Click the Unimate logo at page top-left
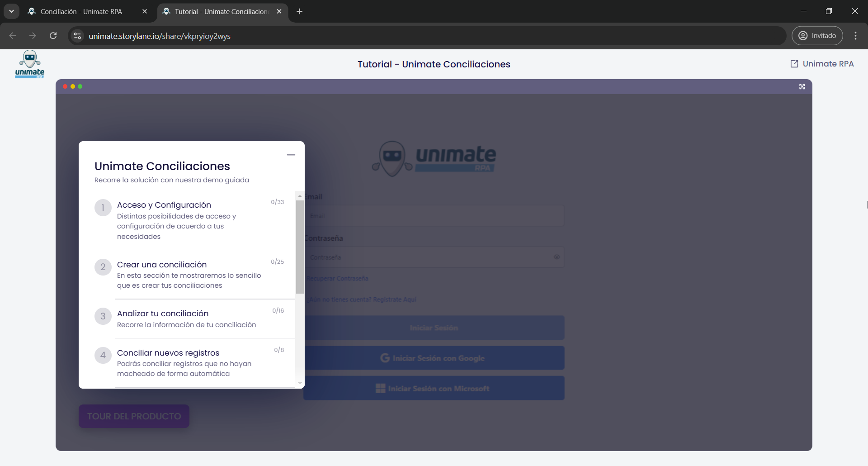 (30, 64)
